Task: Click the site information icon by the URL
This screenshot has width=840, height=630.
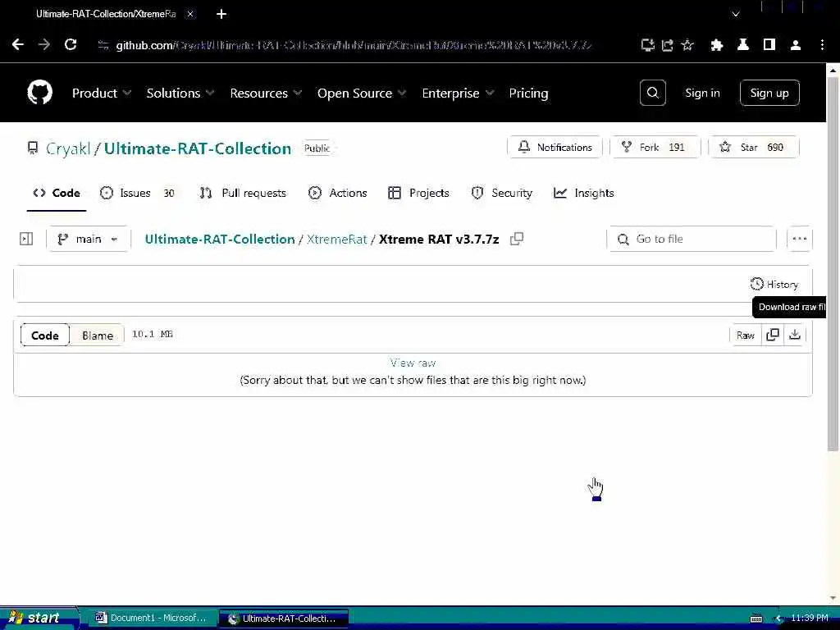Action: click(x=103, y=45)
